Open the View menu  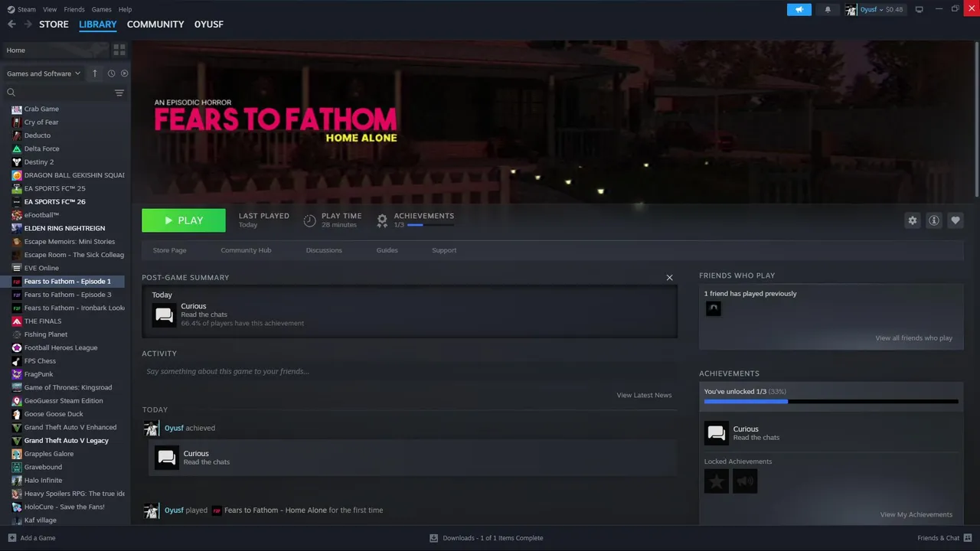[50, 9]
